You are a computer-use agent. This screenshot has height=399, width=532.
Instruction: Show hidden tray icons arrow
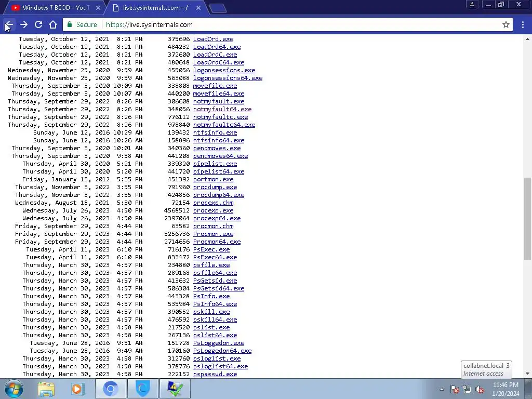click(x=442, y=389)
